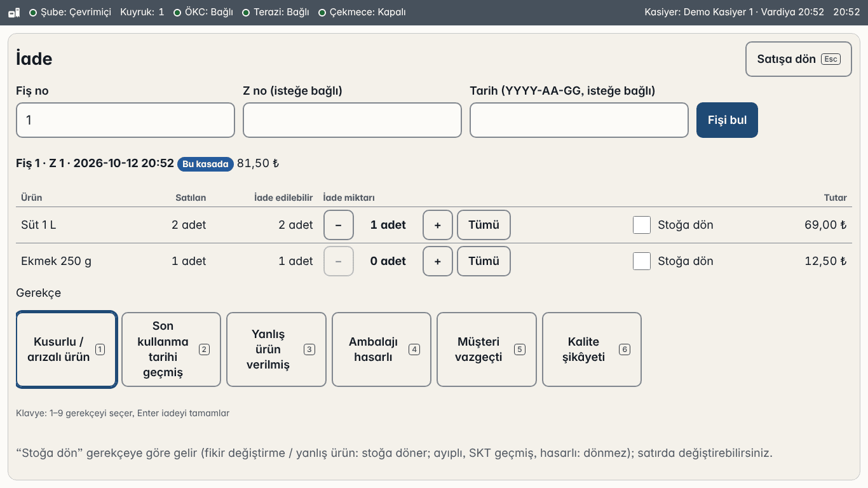Click Tümü for Süt 1 L row
Screen dimensions: 868x488
coord(484,225)
